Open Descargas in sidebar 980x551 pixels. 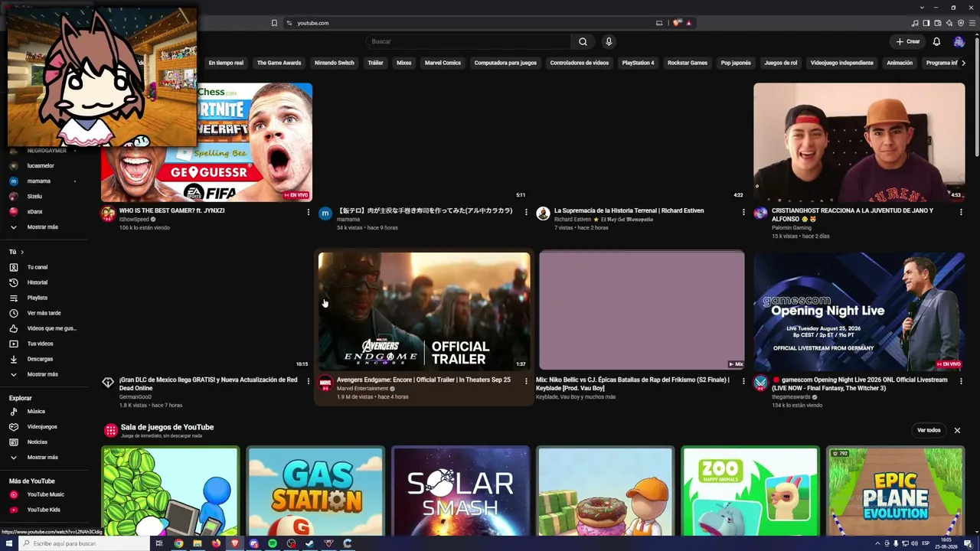coord(40,359)
